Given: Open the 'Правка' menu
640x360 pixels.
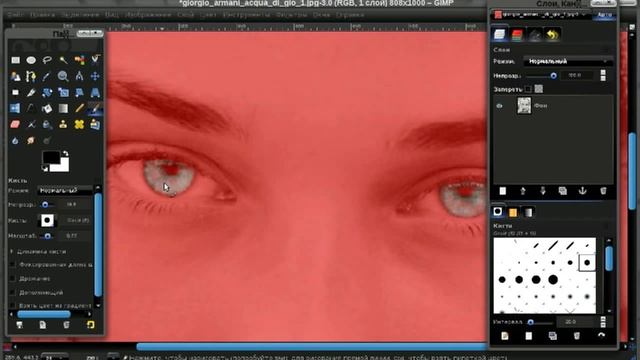Looking at the screenshot, I should pos(42,15).
